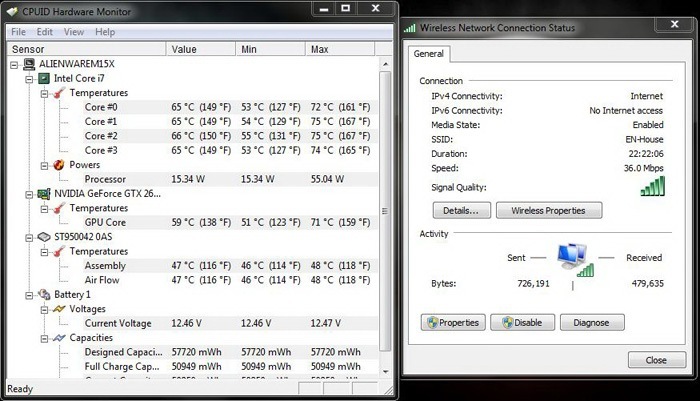
Task: Click the Max column header
Action: (x=321, y=48)
